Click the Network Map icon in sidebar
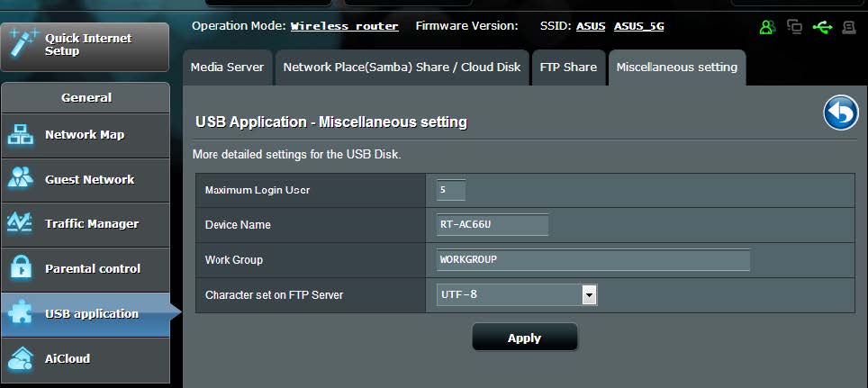The width and height of the screenshot is (868, 388). pos(21,135)
